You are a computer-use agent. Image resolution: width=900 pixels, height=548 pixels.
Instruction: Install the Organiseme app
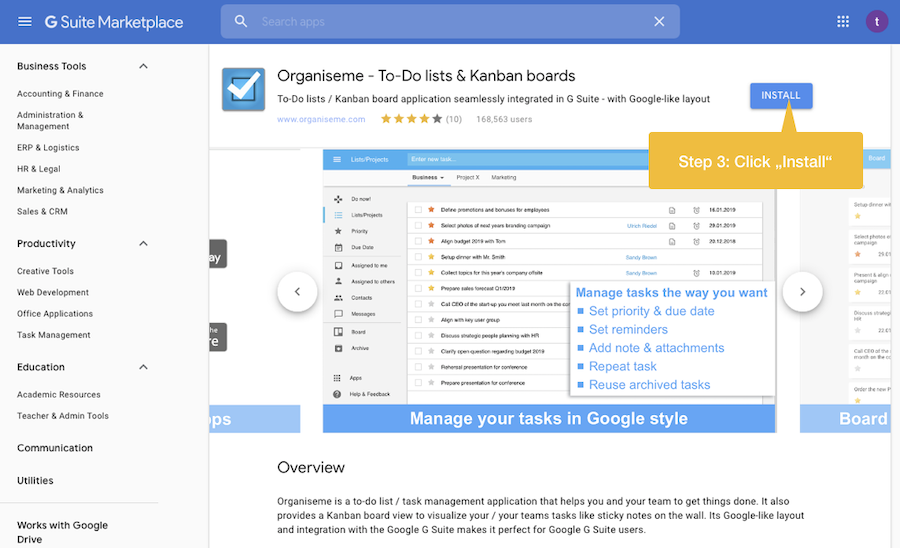pos(781,95)
